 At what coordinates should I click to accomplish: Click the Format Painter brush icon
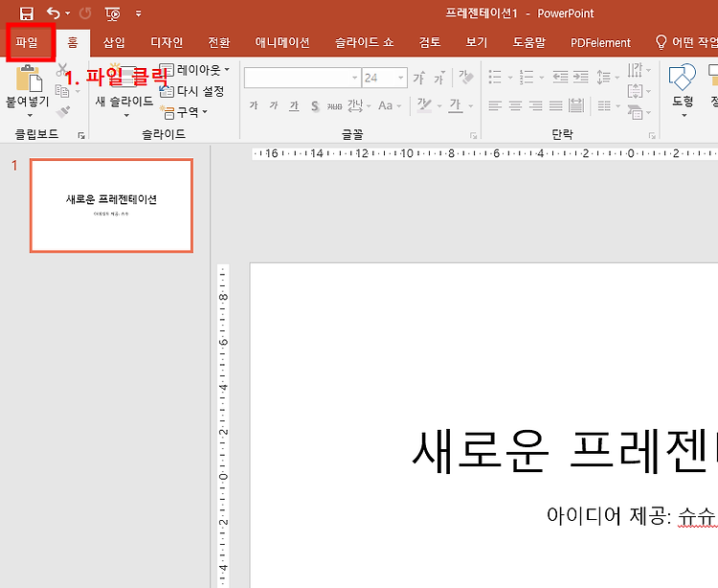click(x=63, y=112)
